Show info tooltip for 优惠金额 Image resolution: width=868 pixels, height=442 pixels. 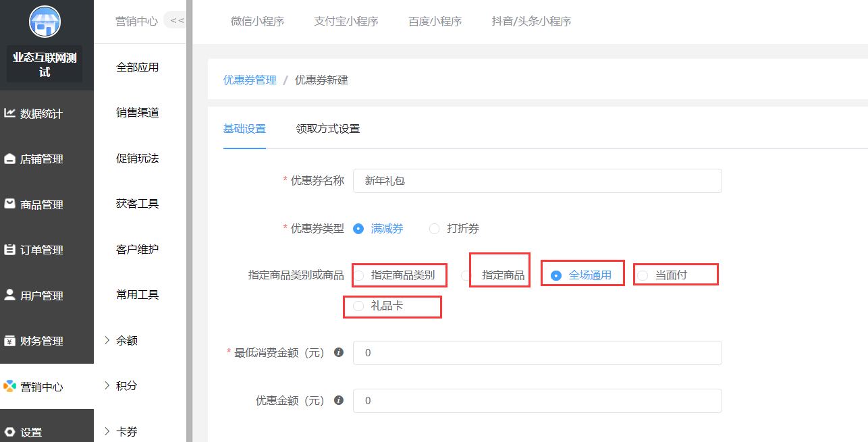(x=339, y=400)
